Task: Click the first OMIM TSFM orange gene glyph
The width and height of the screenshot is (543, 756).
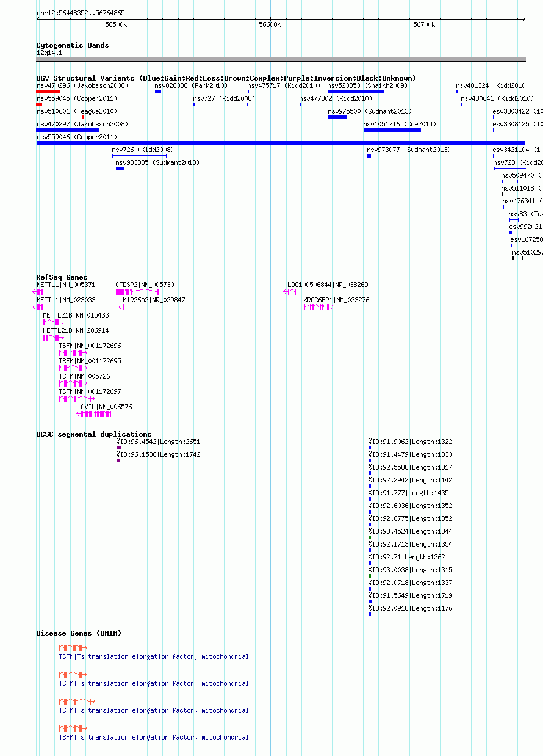Action: pyautogui.click(x=73, y=648)
